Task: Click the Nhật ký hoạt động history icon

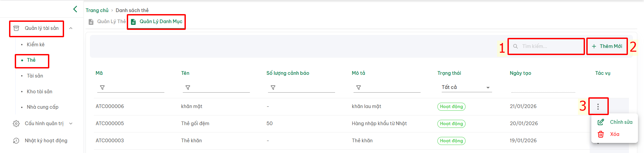Action: tap(16, 141)
